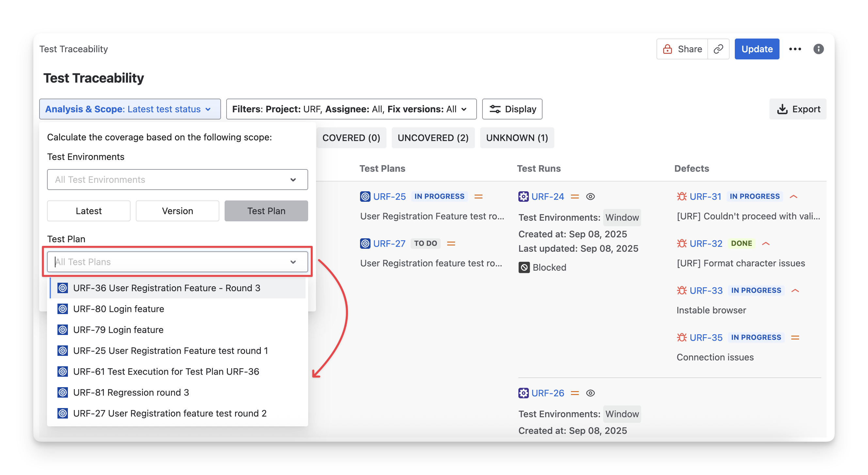Click the info icon in top-right corner
Screen dimensions: 868x475
pos(818,49)
